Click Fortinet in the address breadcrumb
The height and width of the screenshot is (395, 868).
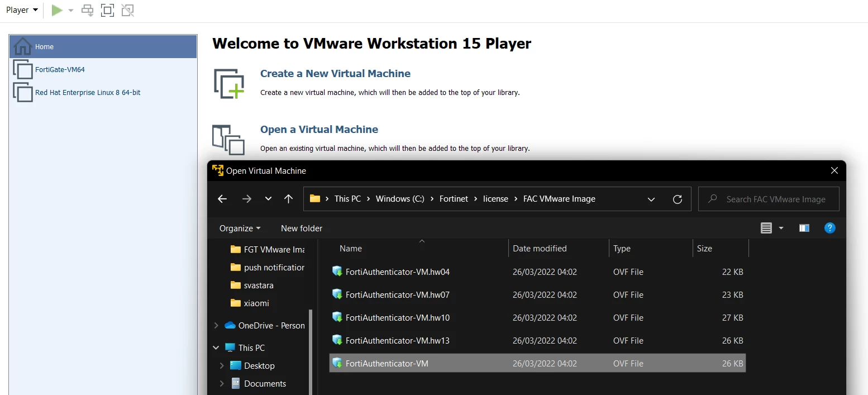[x=454, y=199]
